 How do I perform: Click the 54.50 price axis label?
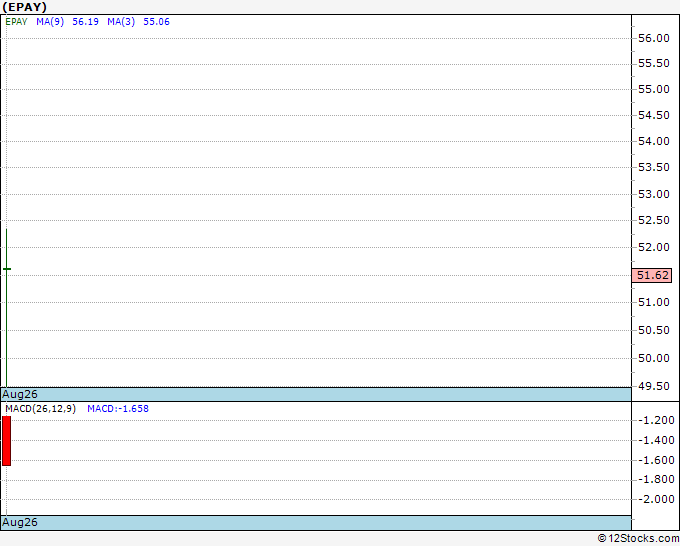pyautogui.click(x=654, y=115)
